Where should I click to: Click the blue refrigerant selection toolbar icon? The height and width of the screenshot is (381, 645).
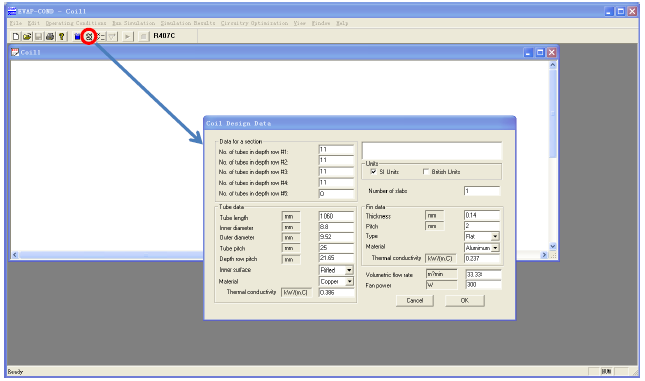[77, 37]
